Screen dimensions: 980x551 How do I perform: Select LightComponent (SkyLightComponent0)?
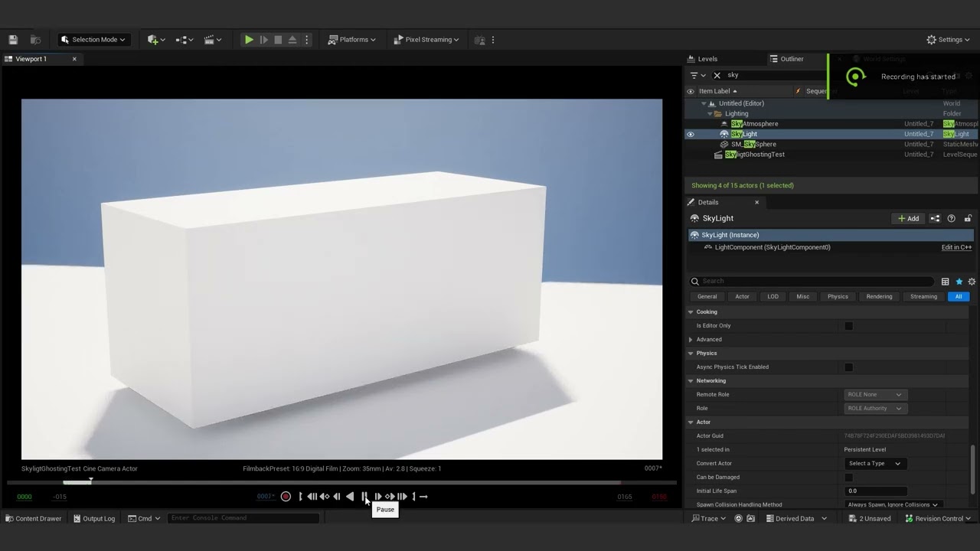point(773,247)
